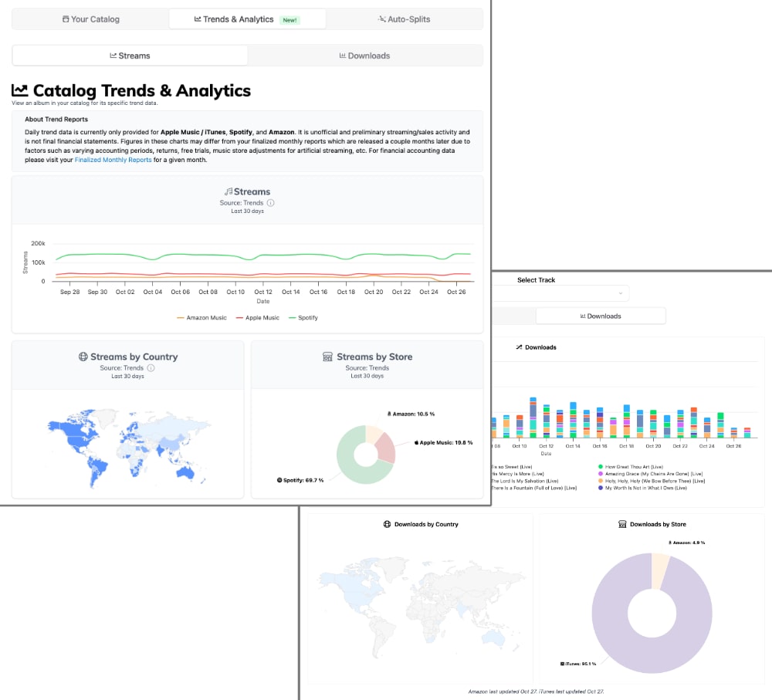Screen dimensions: 772x700
Task: Switch to the Downloads tab
Action: coord(365,55)
